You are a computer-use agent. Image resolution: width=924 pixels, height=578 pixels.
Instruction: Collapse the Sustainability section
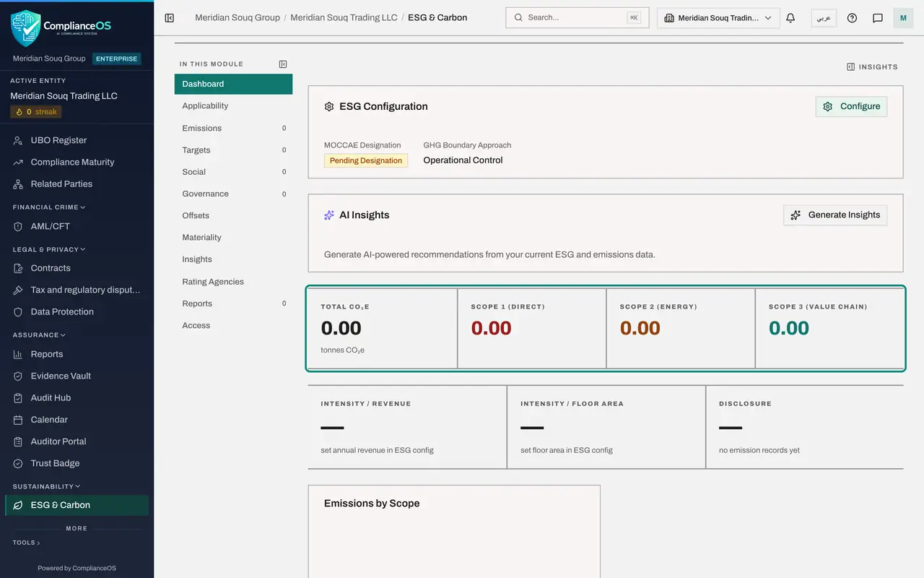point(46,486)
